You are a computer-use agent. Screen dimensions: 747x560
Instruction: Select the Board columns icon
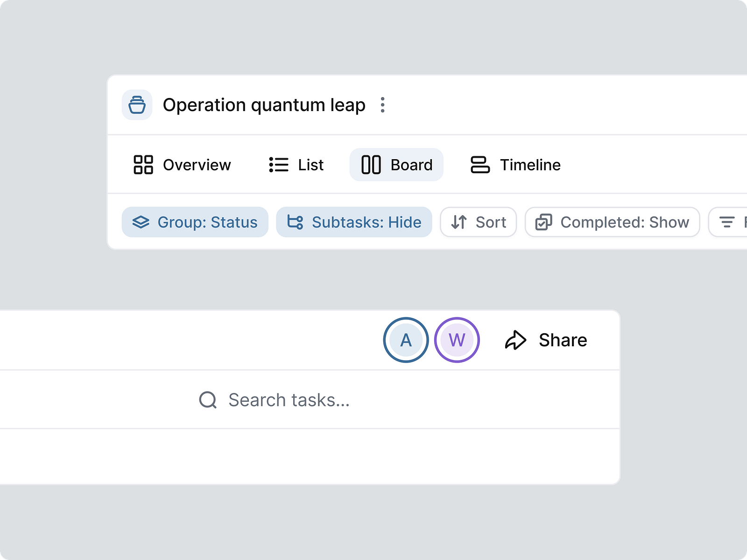click(370, 165)
